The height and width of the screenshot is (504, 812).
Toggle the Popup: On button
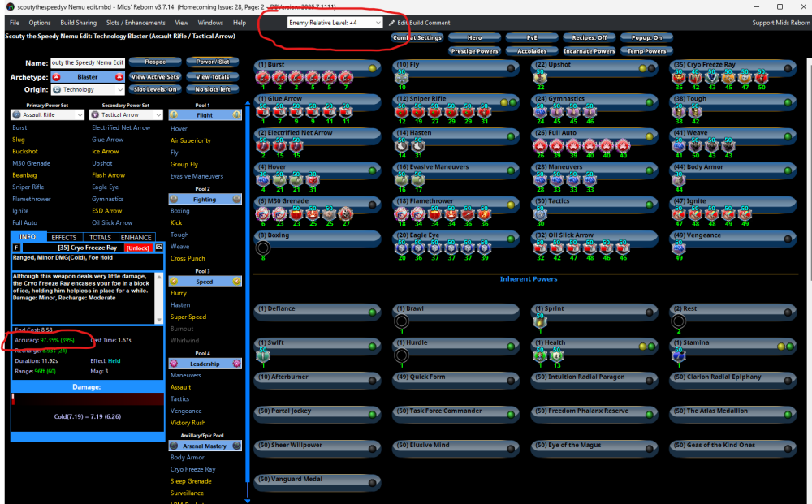click(646, 37)
